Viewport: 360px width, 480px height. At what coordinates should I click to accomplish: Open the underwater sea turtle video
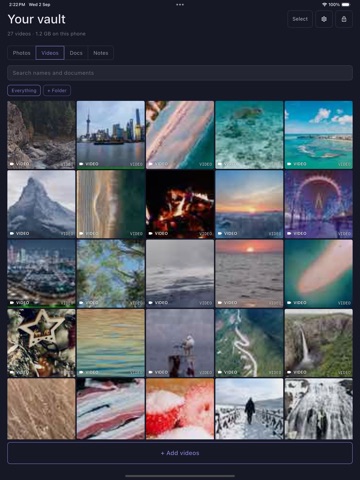(249, 135)
